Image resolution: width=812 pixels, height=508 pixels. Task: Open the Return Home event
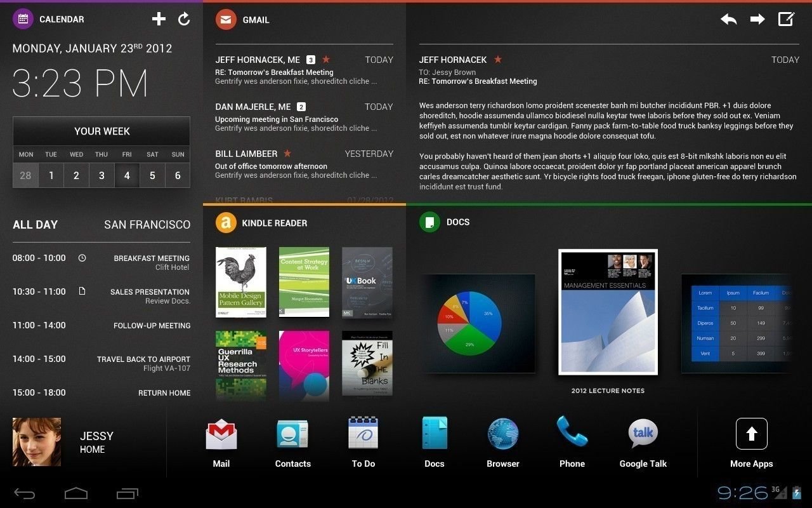coord(101,392)
